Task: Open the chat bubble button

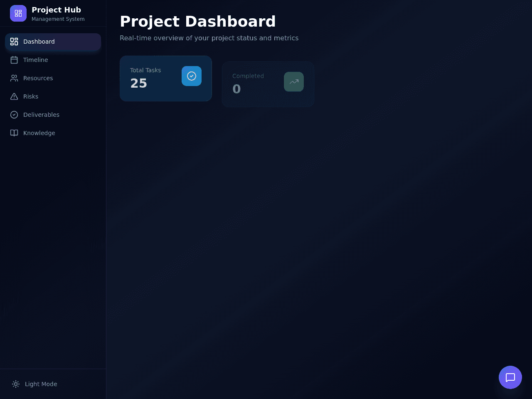Action: coord(510,377)
